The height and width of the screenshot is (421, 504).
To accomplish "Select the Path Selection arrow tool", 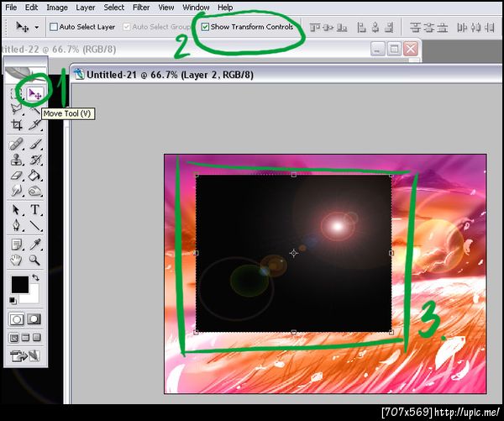I will pyautogui.click(x=16, y=210).
